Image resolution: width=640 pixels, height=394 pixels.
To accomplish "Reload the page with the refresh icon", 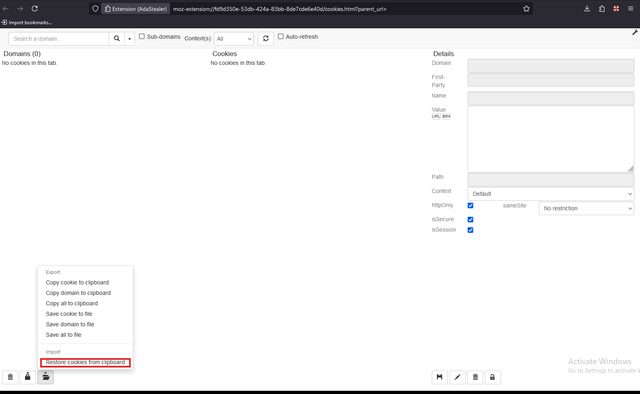I will (x=35, y=9).
